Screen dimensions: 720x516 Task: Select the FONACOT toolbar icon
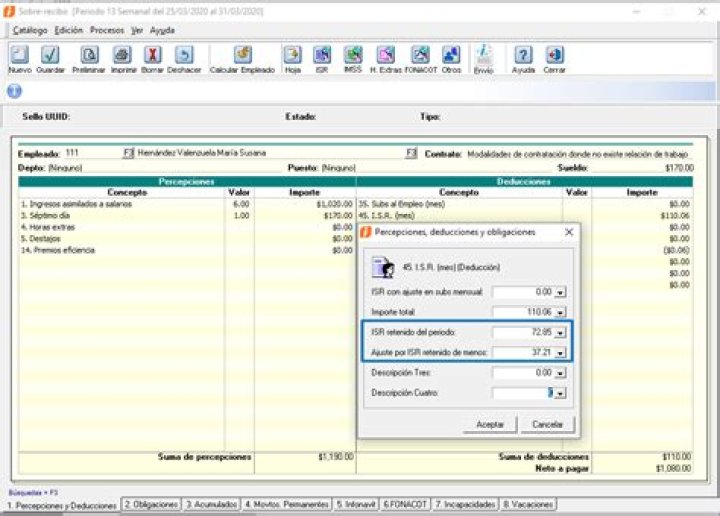[x=421, y=55]
